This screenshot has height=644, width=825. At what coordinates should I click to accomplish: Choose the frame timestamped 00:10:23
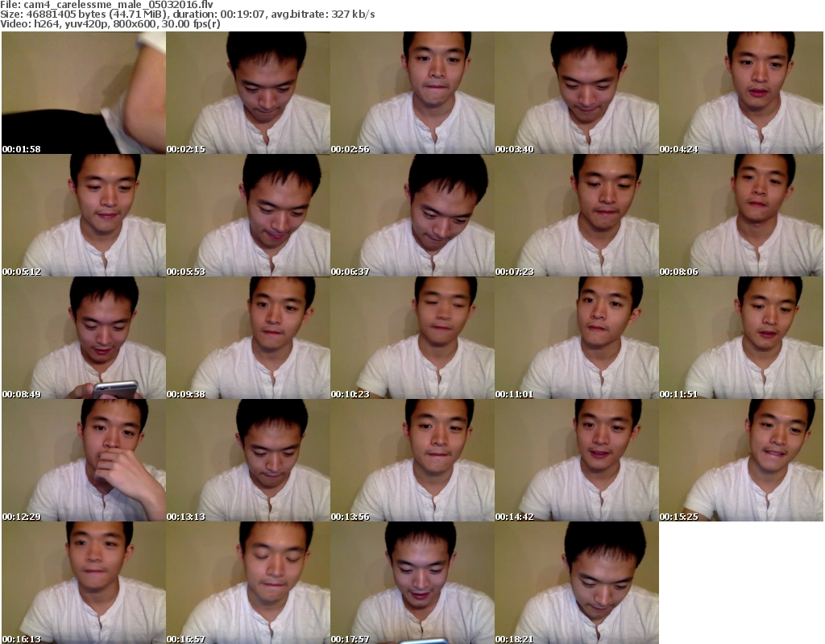pyautogui.click(x=412, y=338)
